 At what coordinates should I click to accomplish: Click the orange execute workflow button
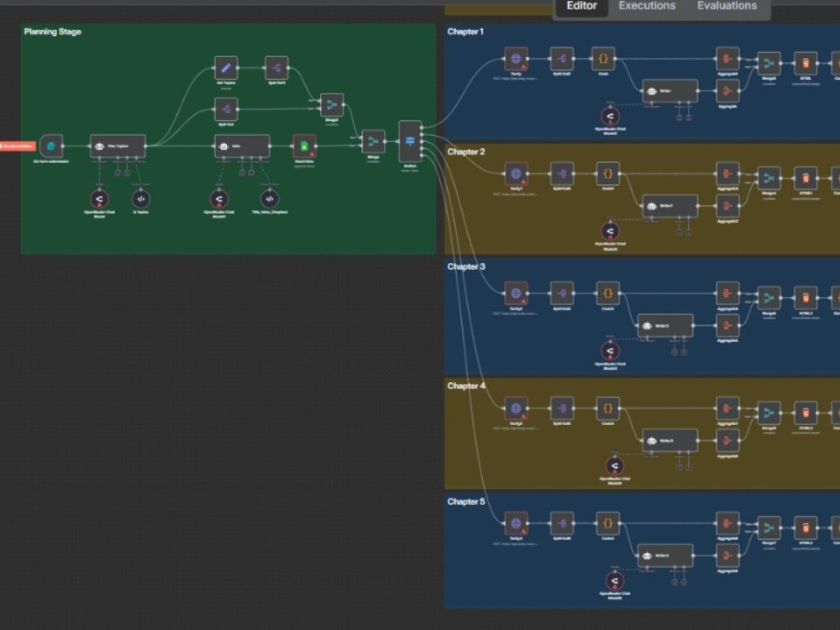click(18, 145)
